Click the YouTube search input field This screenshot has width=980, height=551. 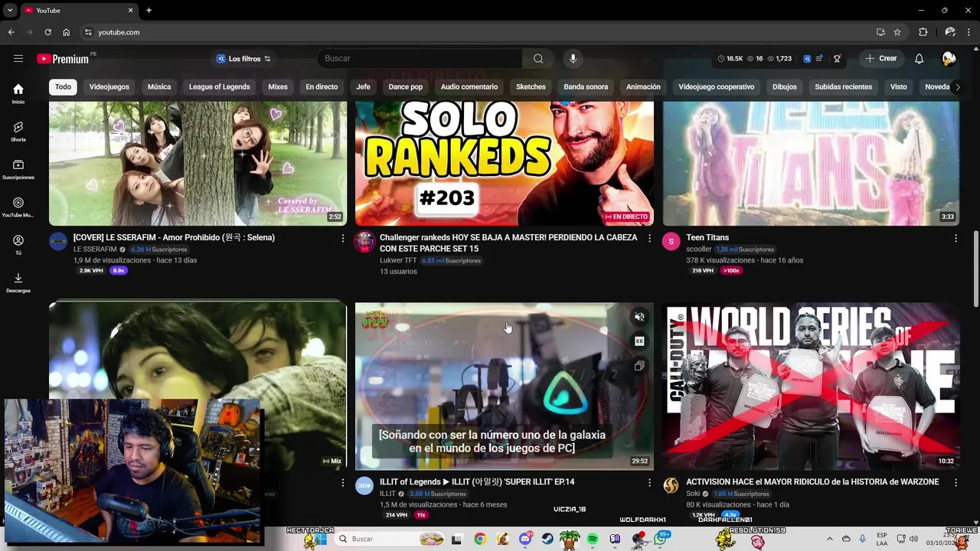420,59
